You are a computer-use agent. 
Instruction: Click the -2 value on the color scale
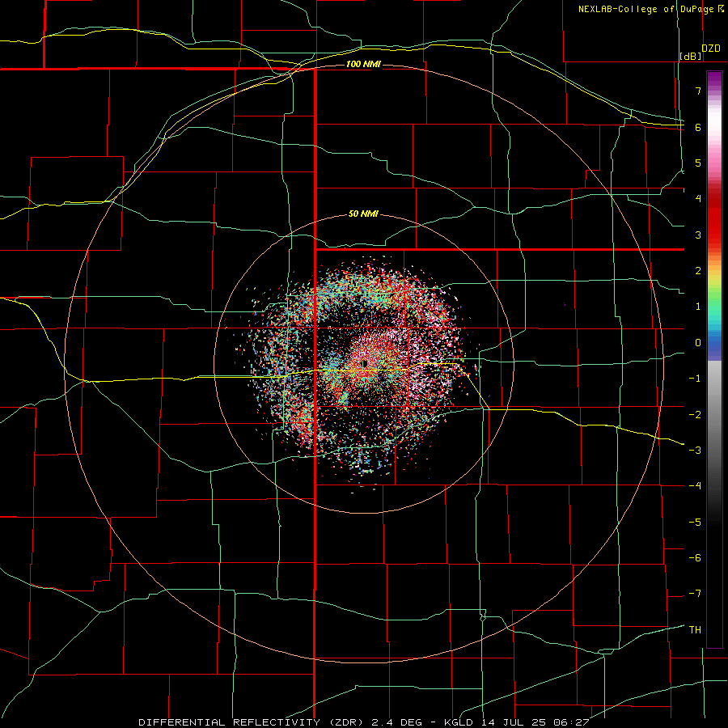coord(695,415)
